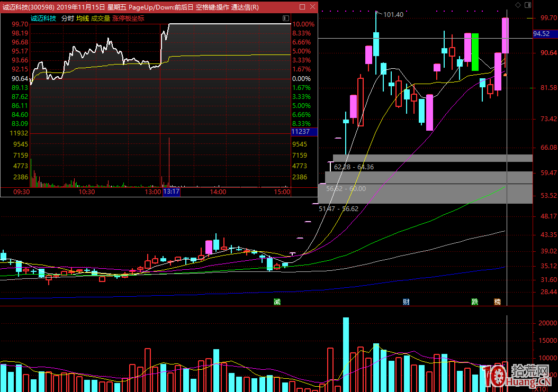Click the bright green candlestick bar
558x392 pixels.
(x=475, y=52)
